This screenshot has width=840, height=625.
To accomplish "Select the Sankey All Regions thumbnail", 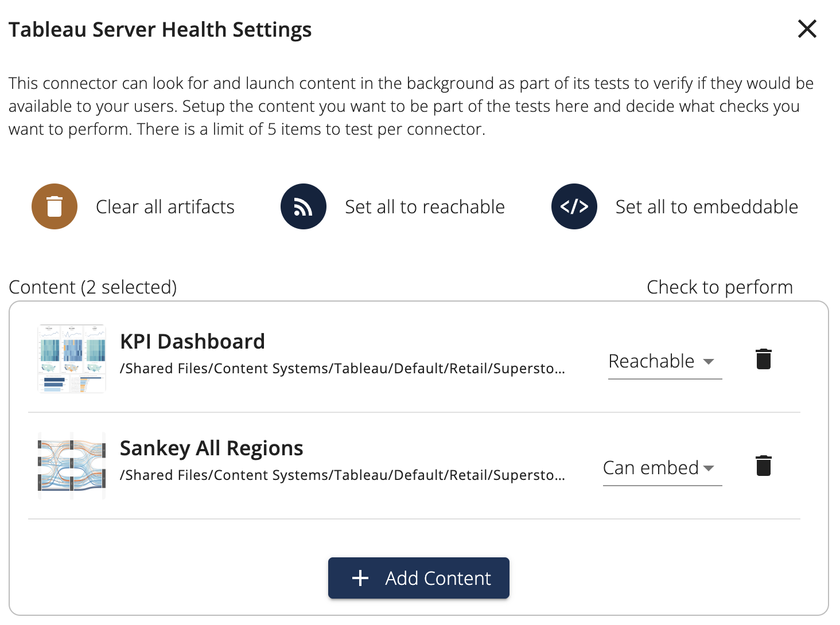I will (72, 465).
